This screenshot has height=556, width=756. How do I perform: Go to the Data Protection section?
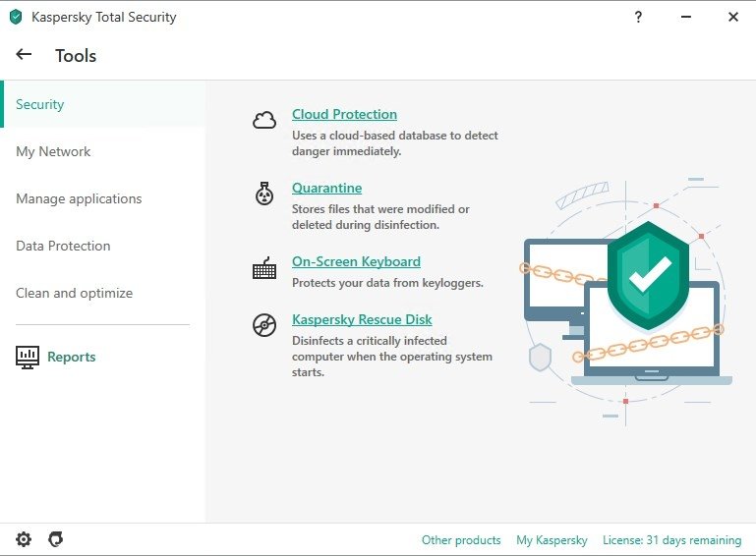click(103, 246)
